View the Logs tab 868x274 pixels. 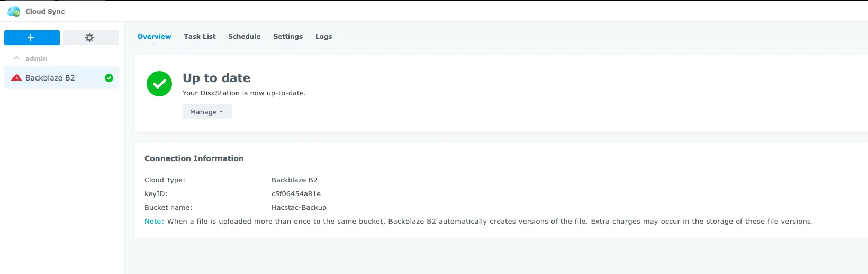click(323, 37)
